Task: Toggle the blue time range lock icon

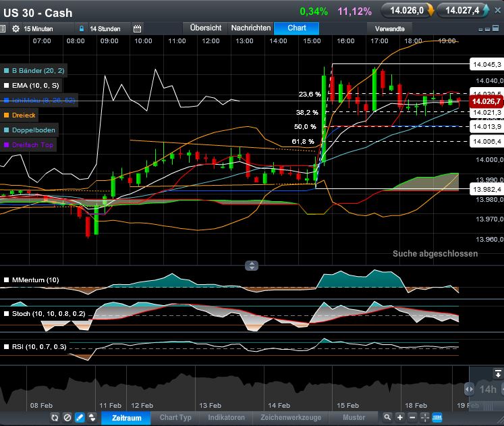Action: (82, 28)
